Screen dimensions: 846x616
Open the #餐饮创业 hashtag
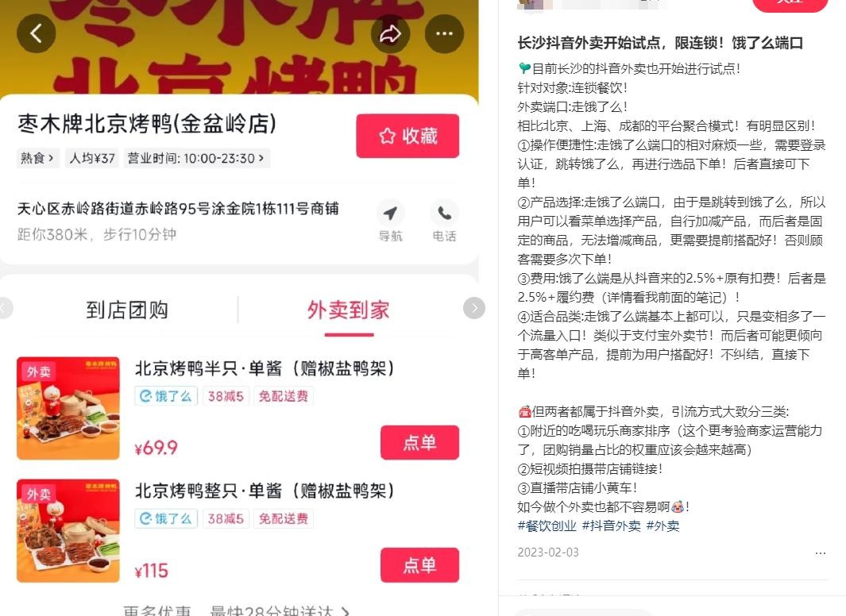tap(547, 526)
